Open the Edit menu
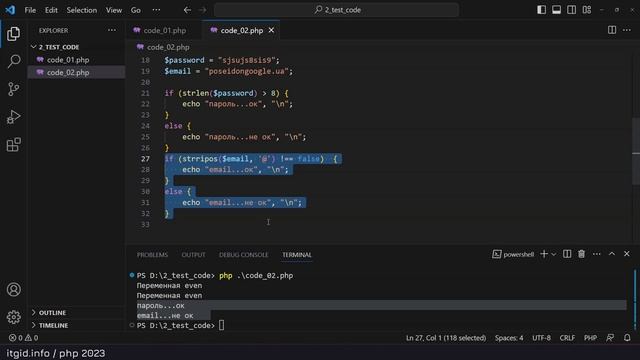The height and width of the screenshot is (360, 640). (x=51, y=10)
